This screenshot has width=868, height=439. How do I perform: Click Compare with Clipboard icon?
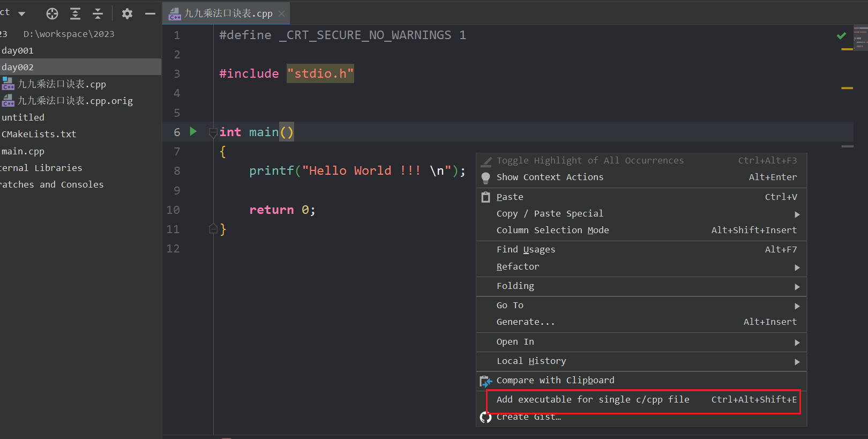point(485,381)
